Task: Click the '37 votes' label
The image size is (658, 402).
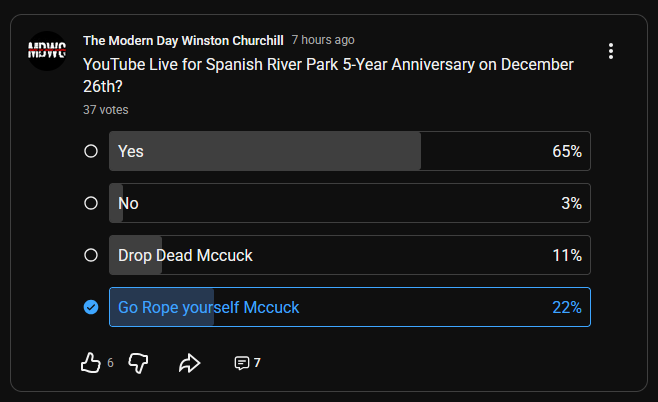Action: click(x=106, y=110)
